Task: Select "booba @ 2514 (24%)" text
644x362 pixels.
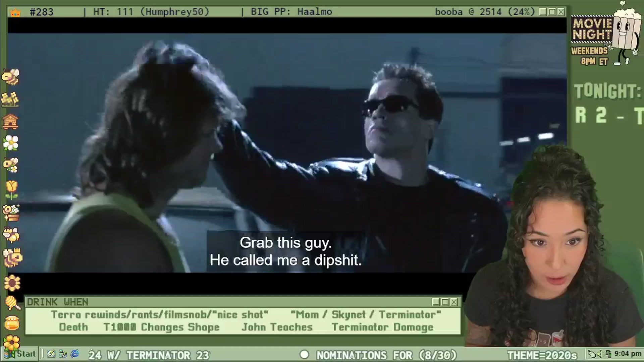Action: coord(485,12)
